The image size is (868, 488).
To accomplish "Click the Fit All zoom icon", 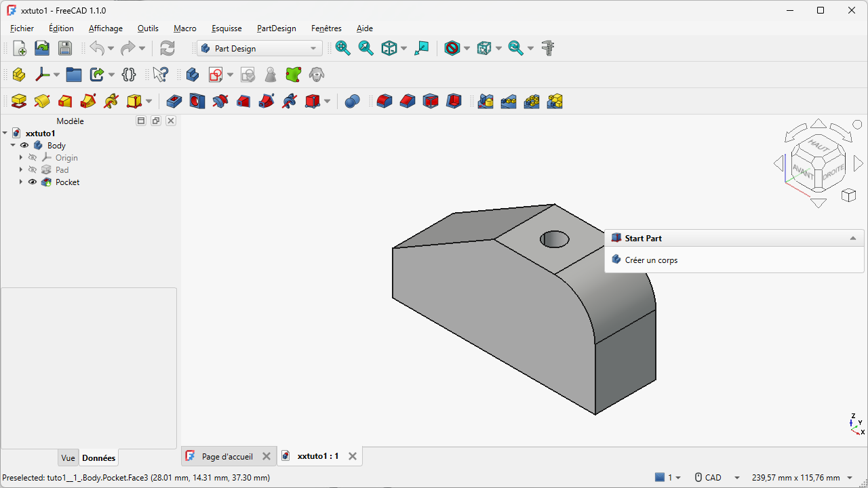I will 343,48.
